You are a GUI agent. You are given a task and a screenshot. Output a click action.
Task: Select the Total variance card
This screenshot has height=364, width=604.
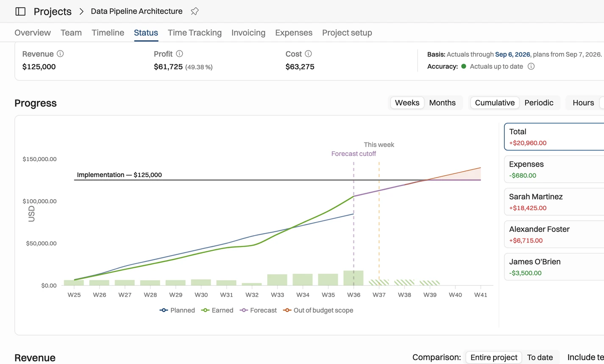click(554, 137)
